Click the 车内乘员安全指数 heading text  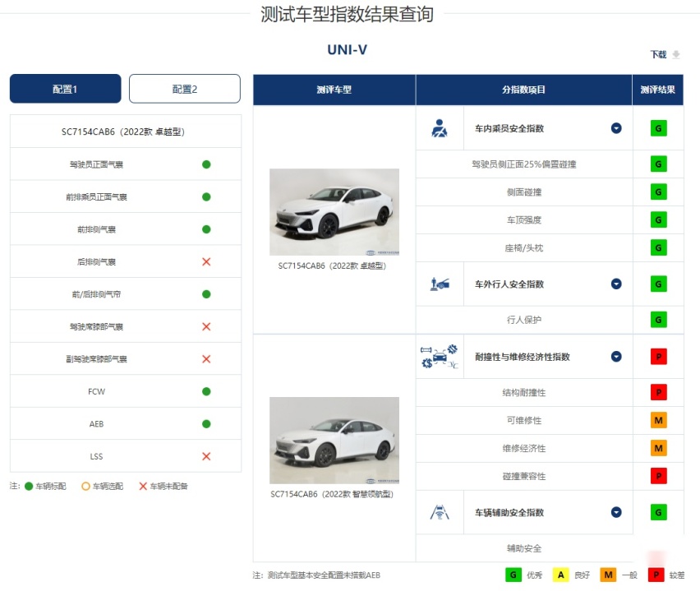(x=509, y=129)
